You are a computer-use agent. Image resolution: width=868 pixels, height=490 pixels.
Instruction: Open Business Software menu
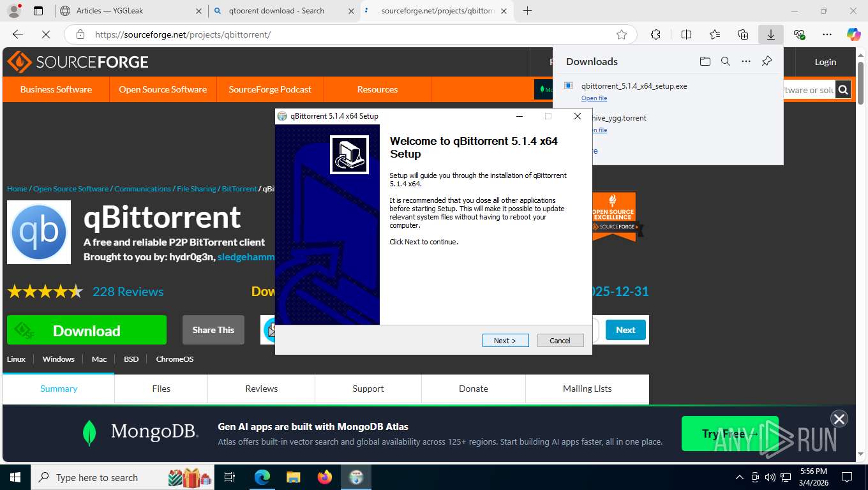[56, 89]
